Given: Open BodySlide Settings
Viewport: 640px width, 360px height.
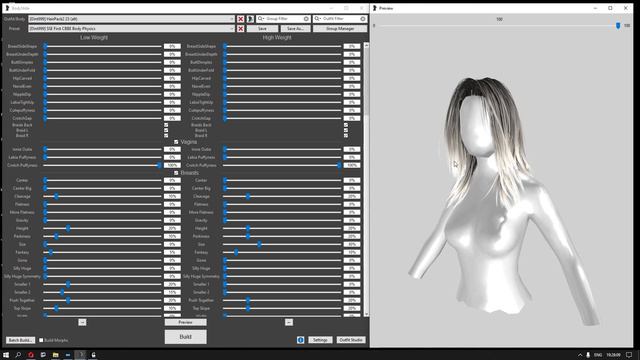Looking at the screenshot, I should (x=320, y=340).
